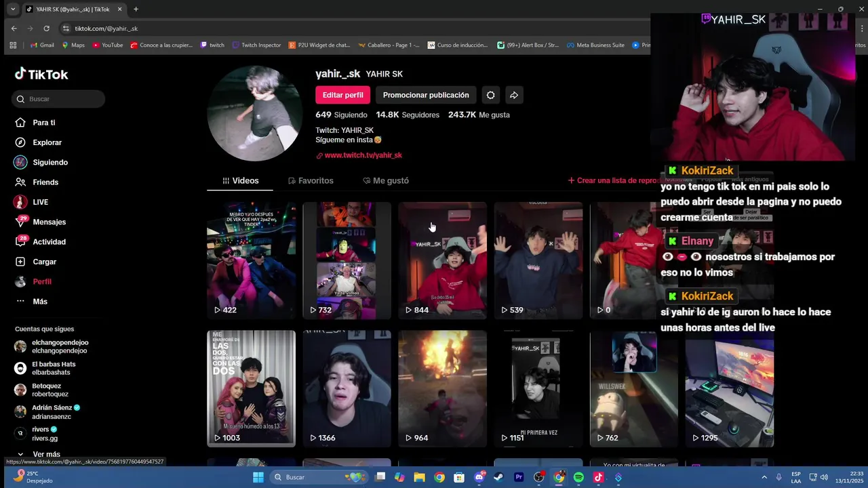Open TikTok app from the taskbar

pos(598,477)
